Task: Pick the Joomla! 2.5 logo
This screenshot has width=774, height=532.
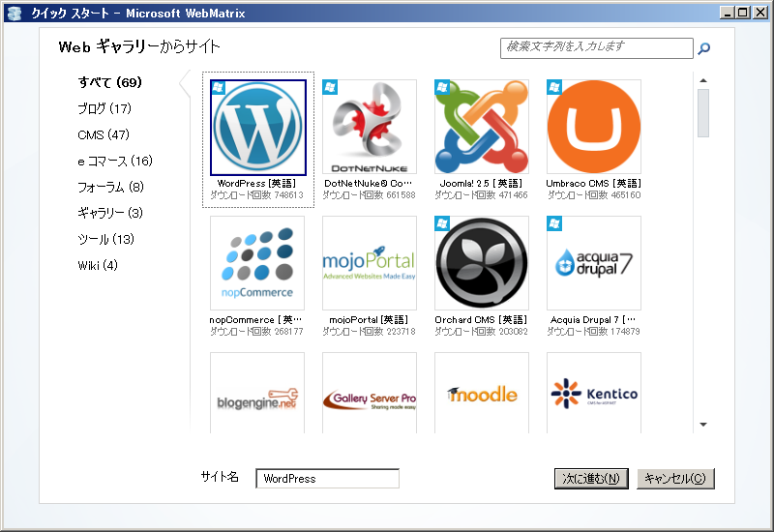Action: point(481,127)
